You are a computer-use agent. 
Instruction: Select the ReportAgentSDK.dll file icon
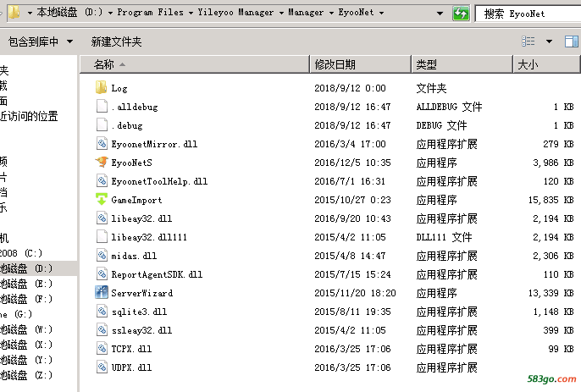(x=102, y=273)
